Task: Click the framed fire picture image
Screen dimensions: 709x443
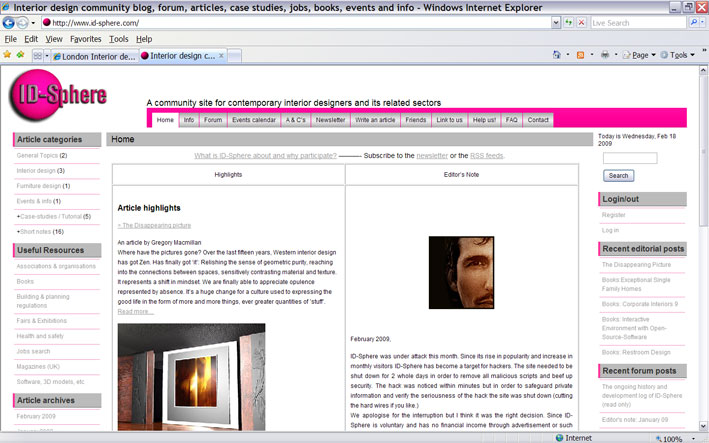Action: pos(191,377)
